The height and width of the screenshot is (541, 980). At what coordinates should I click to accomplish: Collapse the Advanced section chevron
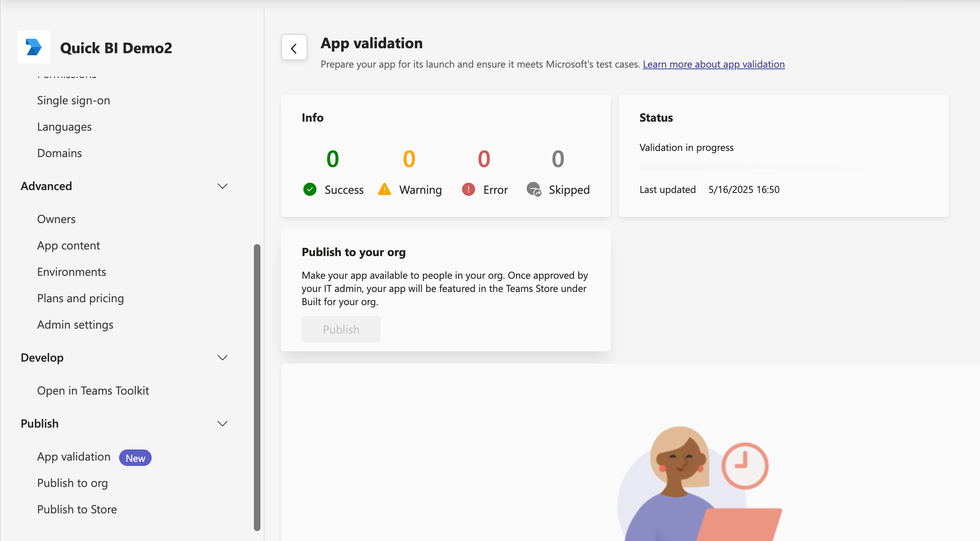223,186
